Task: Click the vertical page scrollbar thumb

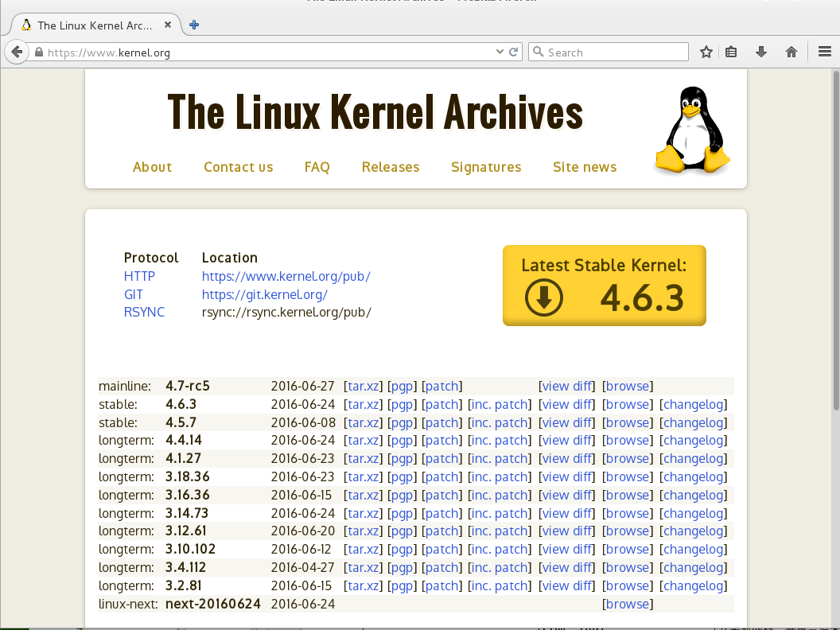Action: [x=836, y=240]
